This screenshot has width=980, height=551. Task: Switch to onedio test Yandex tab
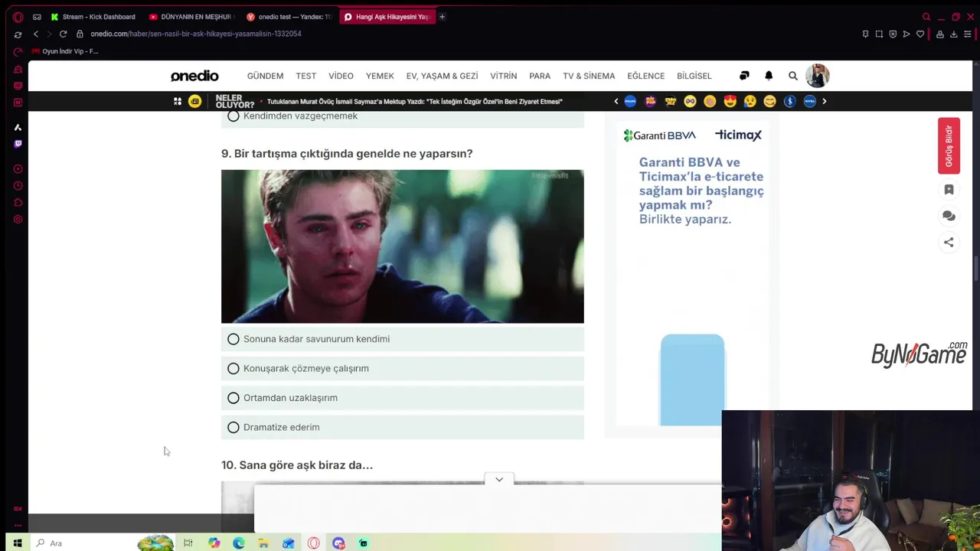[289, 17]
